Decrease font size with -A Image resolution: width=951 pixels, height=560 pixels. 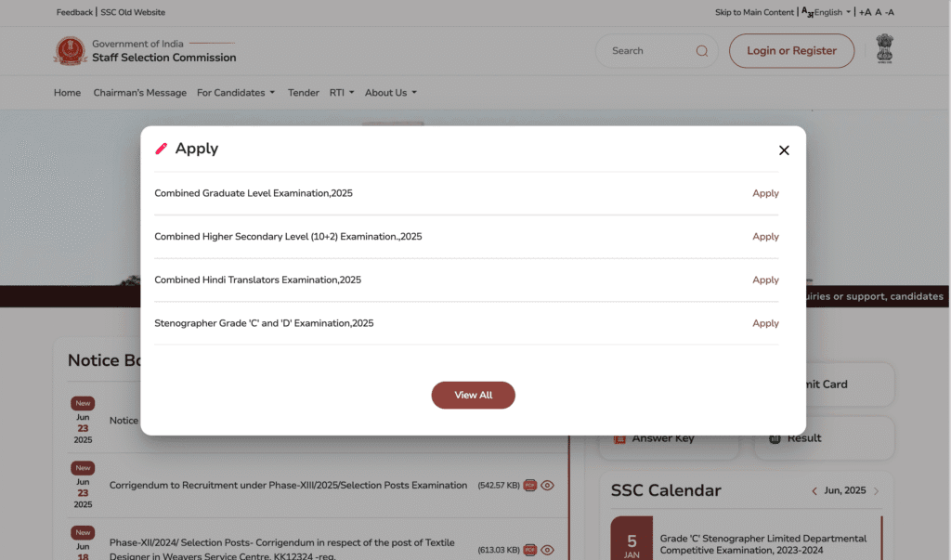[889, 12]
